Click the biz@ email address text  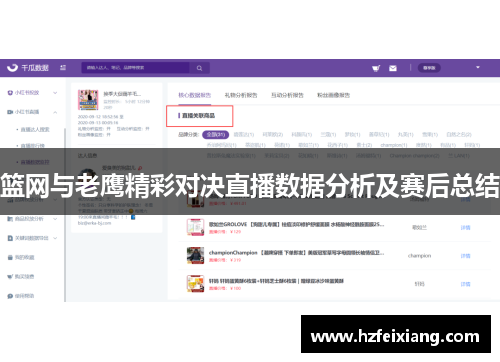click(x=94, y=223)
